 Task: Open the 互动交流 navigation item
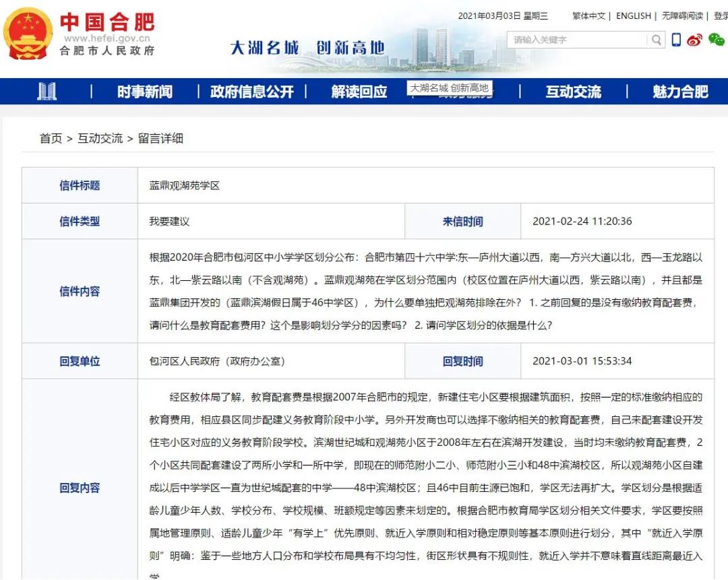pyautogui.click(x=573, y=92)
